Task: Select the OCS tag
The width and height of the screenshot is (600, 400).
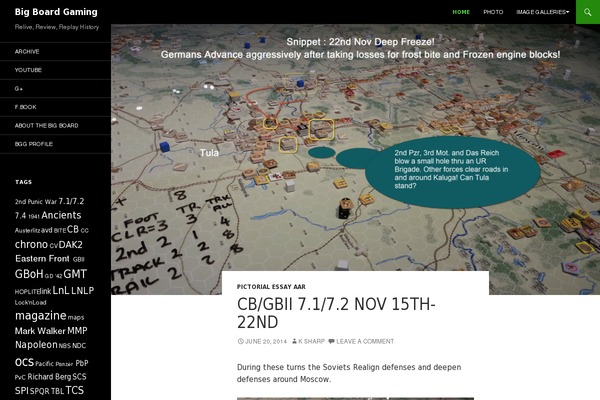Action: [24, 362]
